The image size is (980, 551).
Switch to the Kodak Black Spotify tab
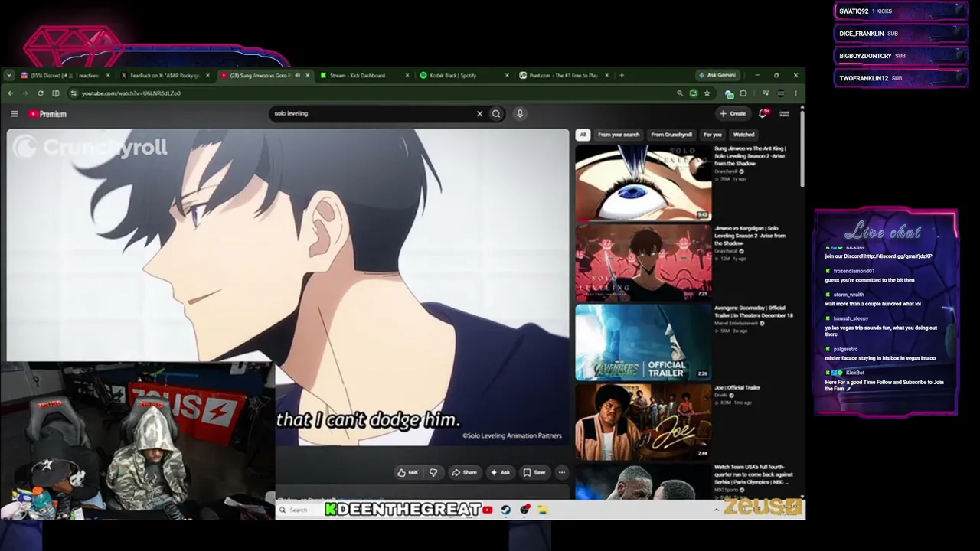[463, 76]
